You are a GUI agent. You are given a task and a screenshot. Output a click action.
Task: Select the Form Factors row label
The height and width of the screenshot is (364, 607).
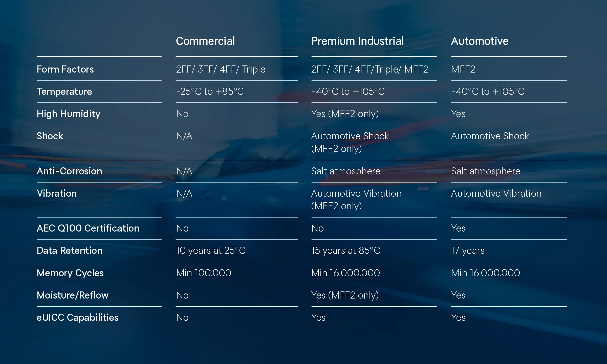65,69
